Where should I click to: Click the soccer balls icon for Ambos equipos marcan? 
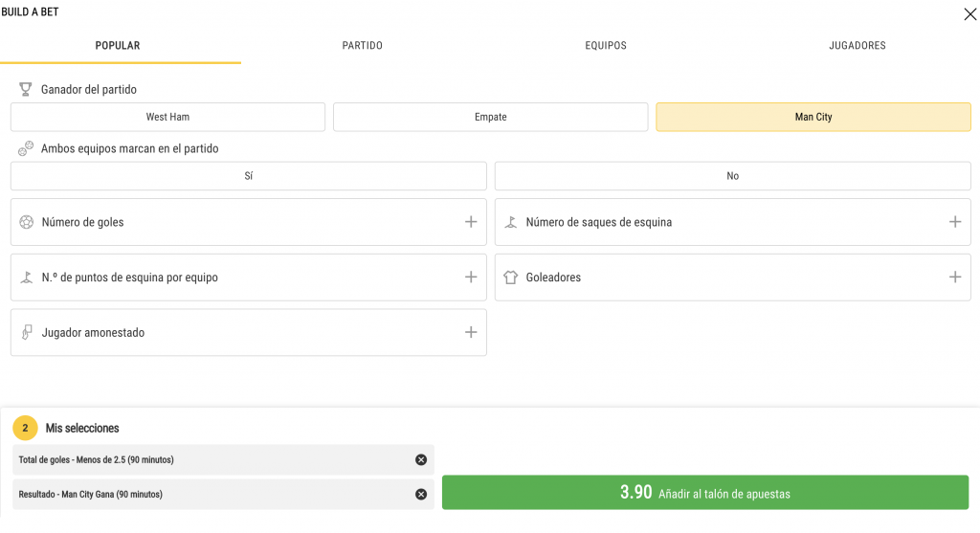point(26,148)
